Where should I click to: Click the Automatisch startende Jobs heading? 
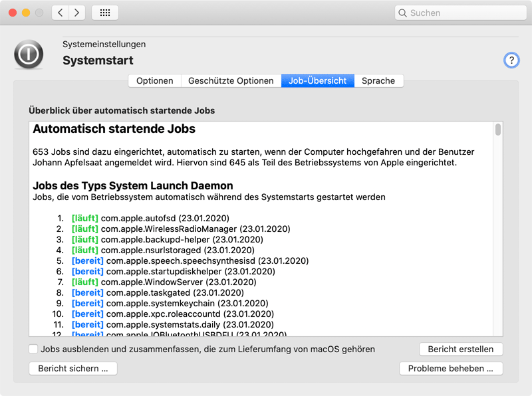click(114, 129)
